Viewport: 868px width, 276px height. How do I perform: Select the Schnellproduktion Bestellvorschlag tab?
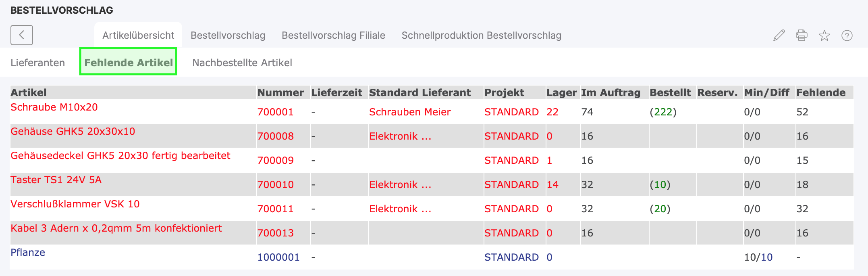(481, 36)
